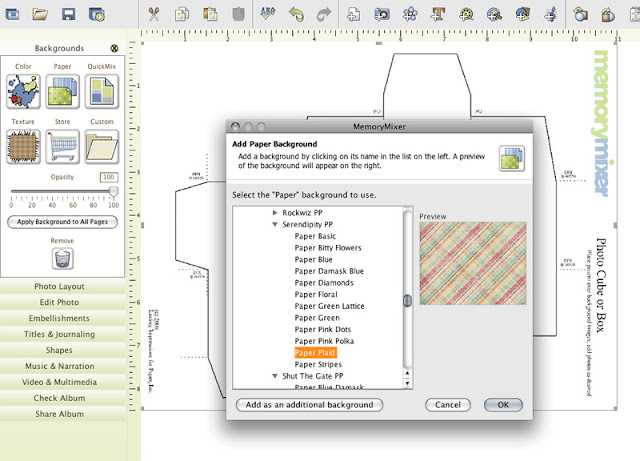Click the Remove background trash icon
This screenshot has width=640, height=461.
tap(62, 258)
